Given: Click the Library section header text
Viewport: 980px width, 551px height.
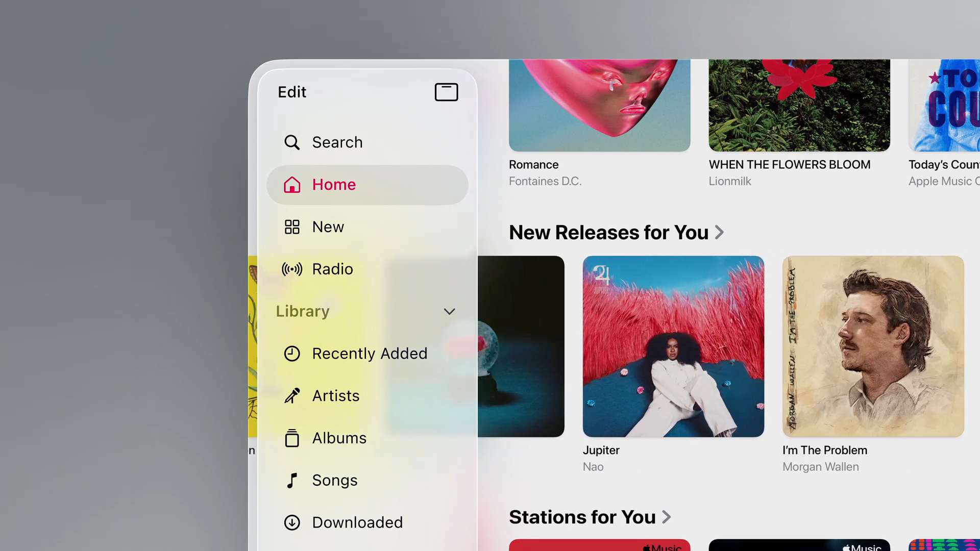Looking at the screenshot, I should pyautogui.click(x=303, y=311).
